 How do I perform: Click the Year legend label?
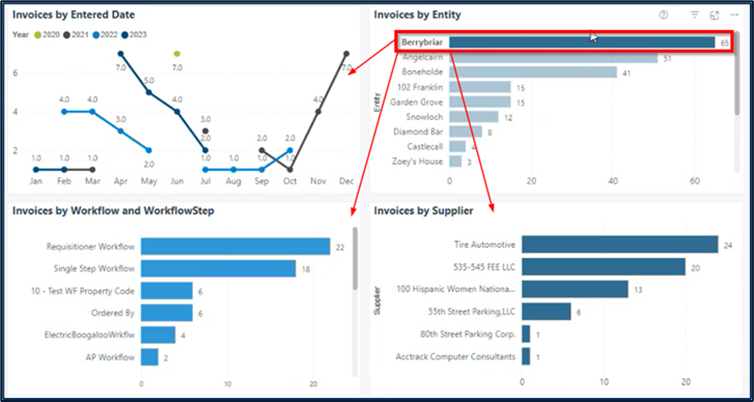[x=21, y=35]
